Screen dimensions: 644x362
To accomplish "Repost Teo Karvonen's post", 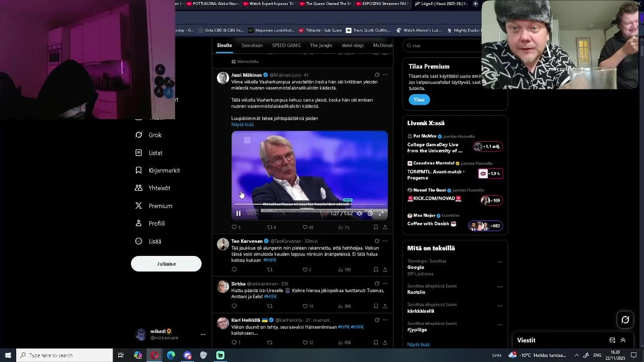I will point(270,270).
